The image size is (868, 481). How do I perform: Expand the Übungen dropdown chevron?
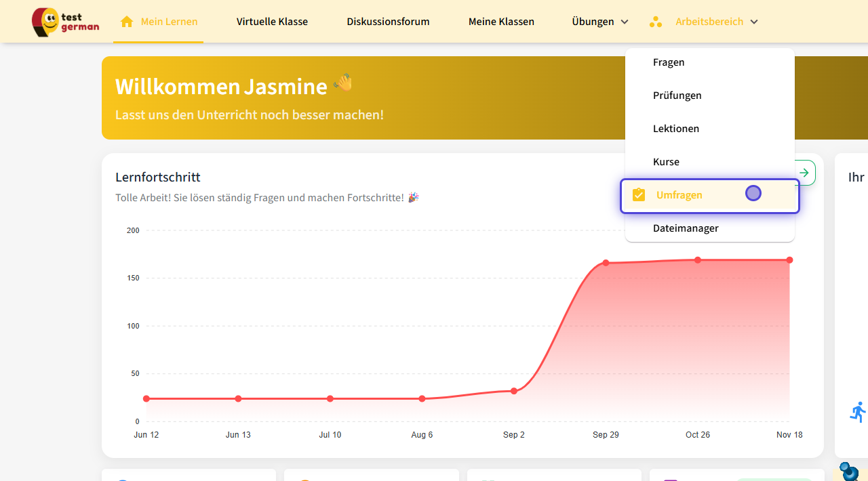point(625,22)
